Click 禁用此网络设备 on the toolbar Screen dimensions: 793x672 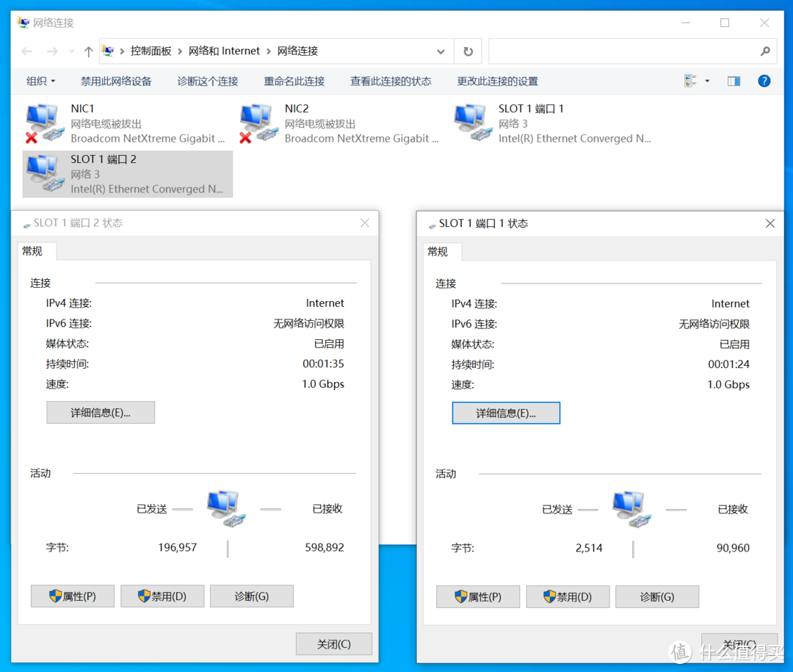tap(115, 81)
